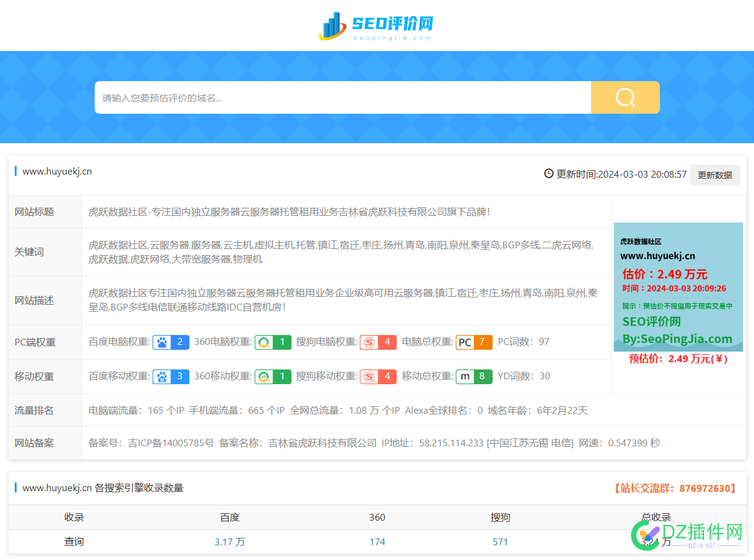Click the 电脑端流量 165 个IP text
The width and height of the screenshot is (754, 560).
(137, 410)
